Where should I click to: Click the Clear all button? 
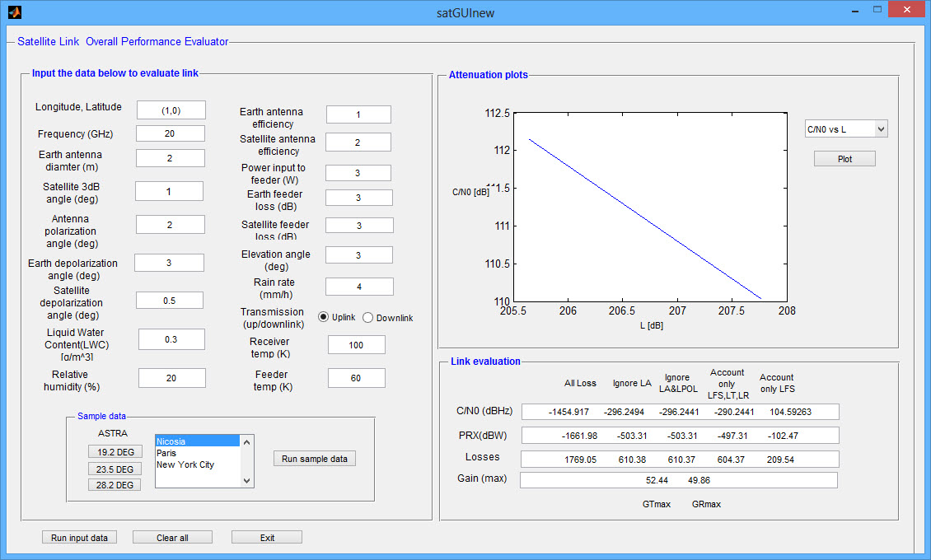pyautogui.click(x=172, y=538)
